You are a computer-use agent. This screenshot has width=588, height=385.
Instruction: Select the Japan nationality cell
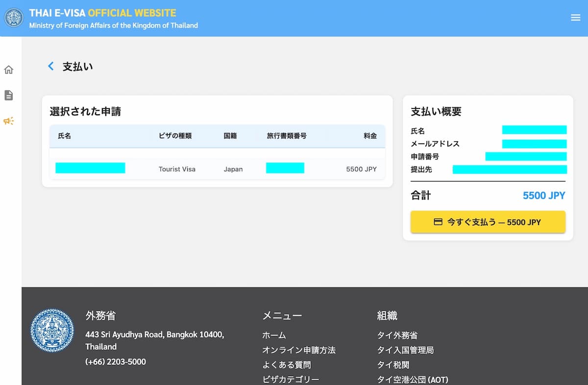pos(233,169)
